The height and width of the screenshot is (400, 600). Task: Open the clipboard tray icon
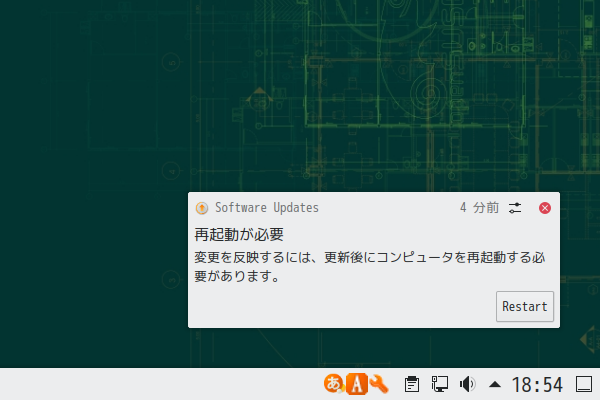(x=412, y=384)
